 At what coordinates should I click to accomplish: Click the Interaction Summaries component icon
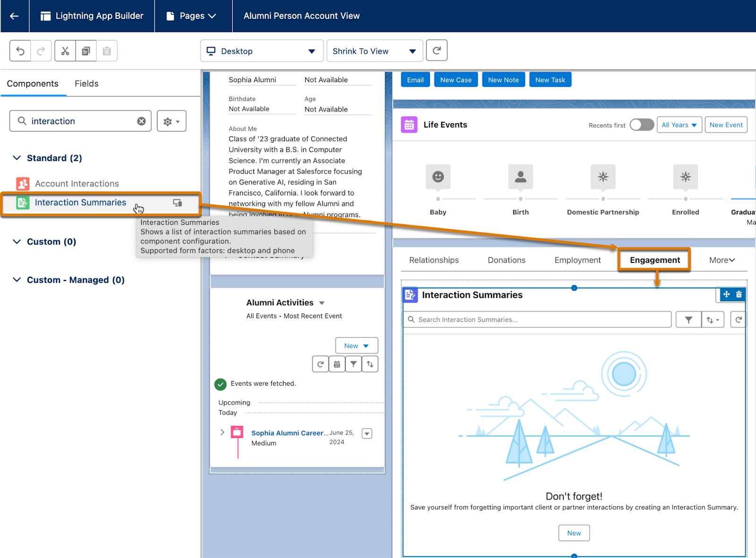click(x=23, y=203)
